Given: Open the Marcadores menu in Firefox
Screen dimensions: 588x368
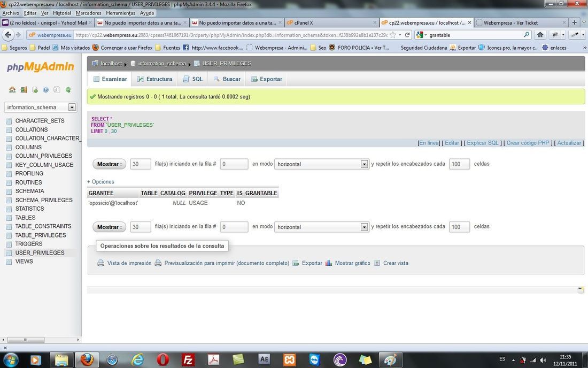Looking at the screenshot, I should click(x=89, y=13).
